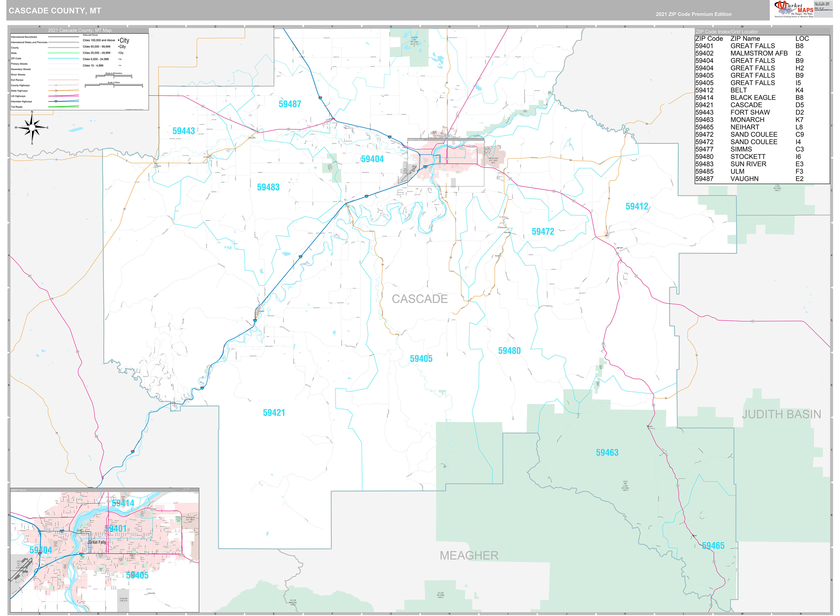Screen dimensions: 840x616
Task: Click the 59405 label in the inset map
Action: [x=137, y=575]
